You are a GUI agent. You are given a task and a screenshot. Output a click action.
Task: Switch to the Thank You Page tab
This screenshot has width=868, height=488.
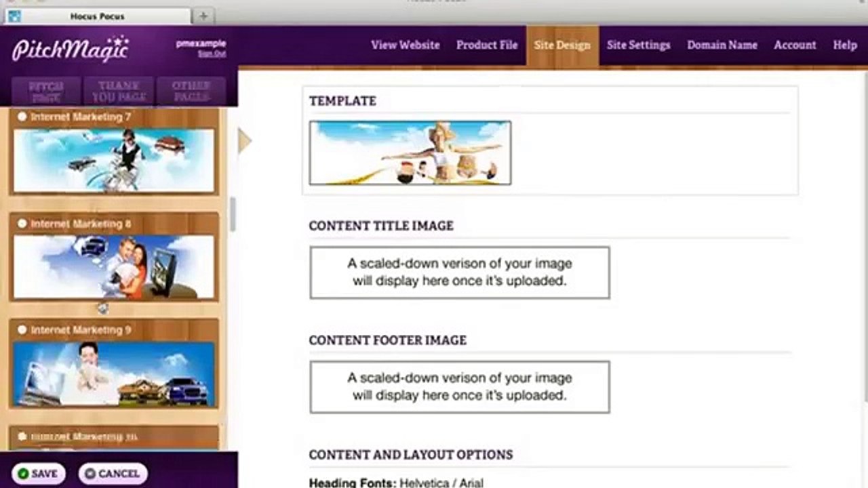tap(119, 91)
